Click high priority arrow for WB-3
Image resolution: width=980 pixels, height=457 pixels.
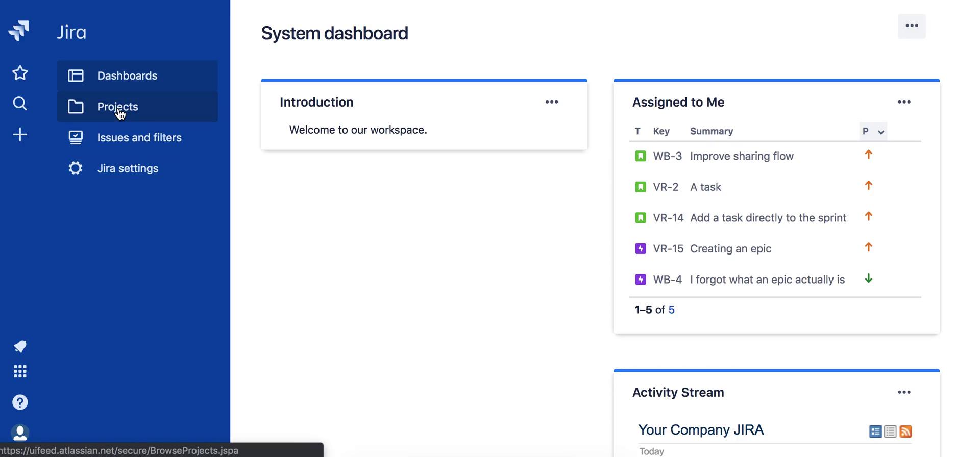tap(868, 155)
